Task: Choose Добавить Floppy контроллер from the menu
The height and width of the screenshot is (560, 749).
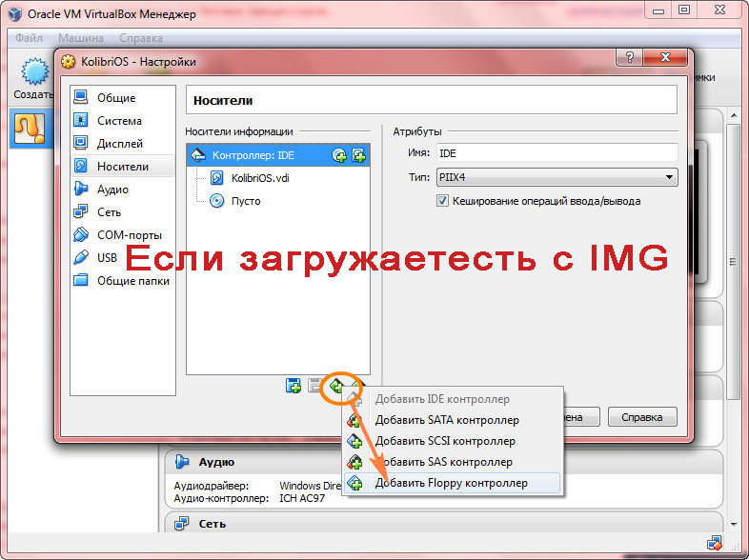Action: pos(451,483)
